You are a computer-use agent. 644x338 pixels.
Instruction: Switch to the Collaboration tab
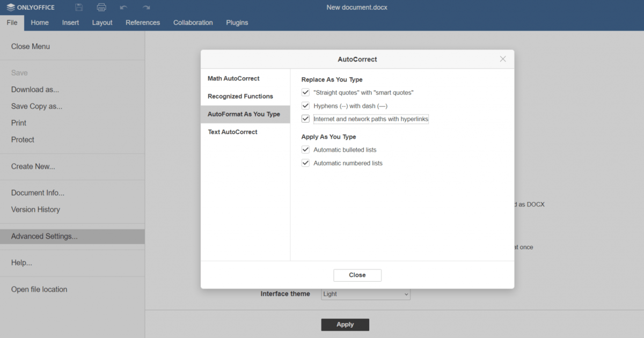193,23
